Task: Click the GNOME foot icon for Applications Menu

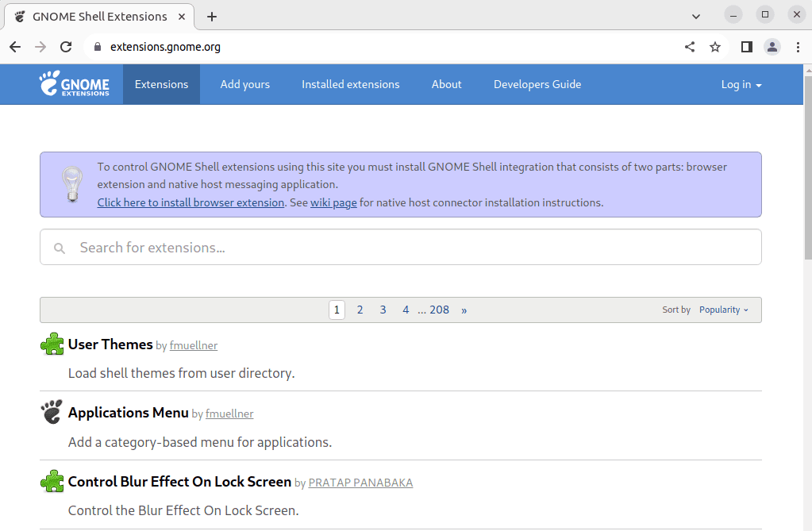Action: pyautogui.click(x=51, y=412)
